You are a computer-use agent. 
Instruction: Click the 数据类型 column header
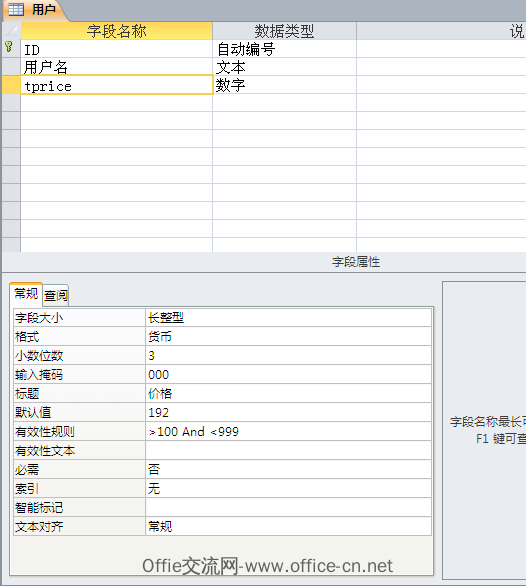pyautogui.click(x=284, y=31)
